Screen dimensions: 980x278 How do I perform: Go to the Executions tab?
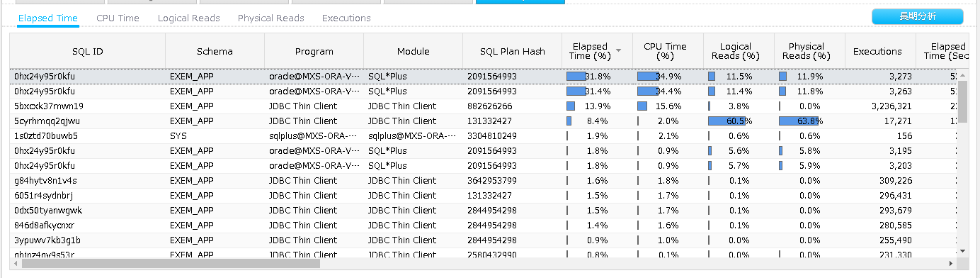[x=346, y=18]
